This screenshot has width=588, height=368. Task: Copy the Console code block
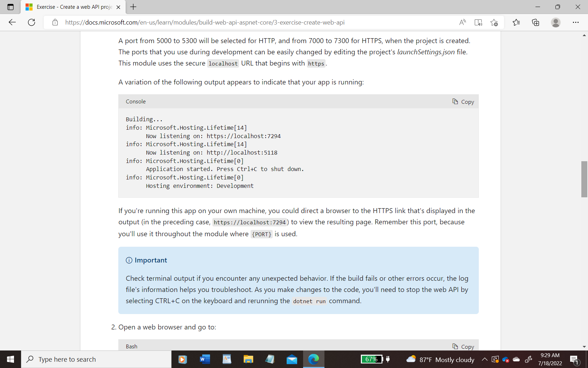pyautogui.click(x=463, y=102)
